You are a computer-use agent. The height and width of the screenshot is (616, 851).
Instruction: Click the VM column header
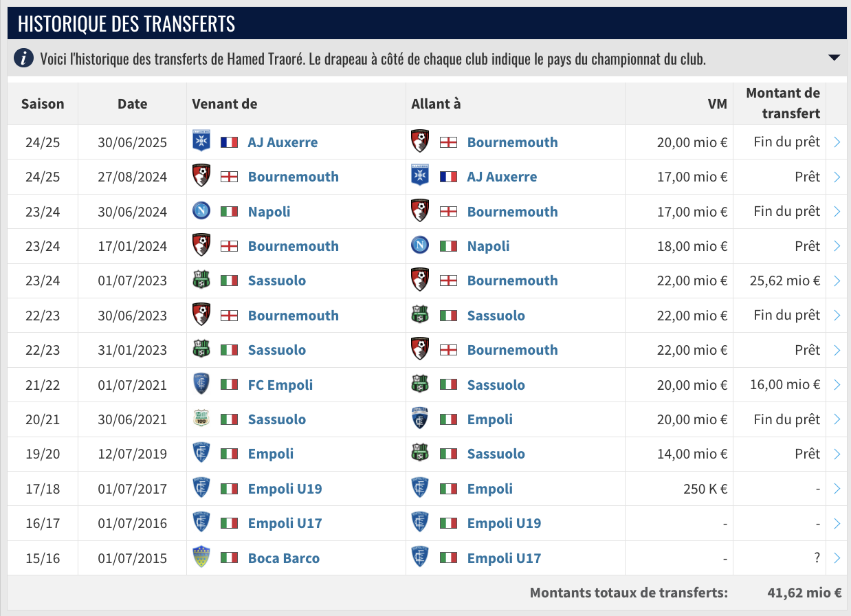click(717, 104)
